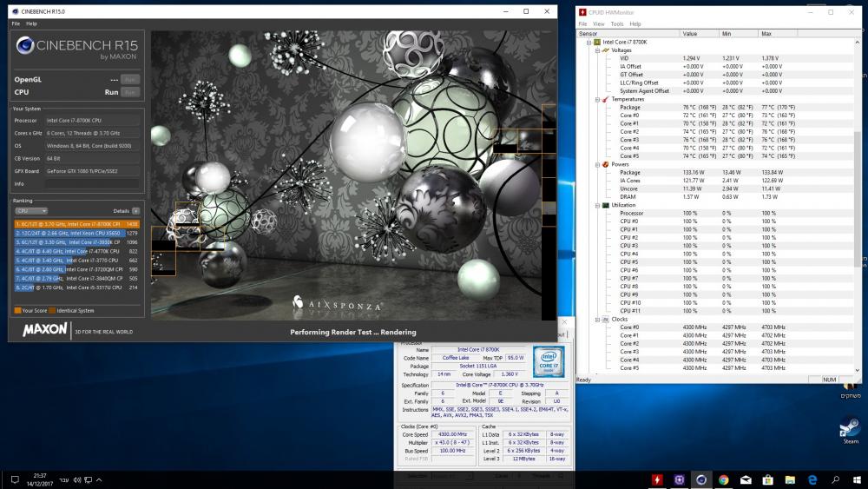
Task: Open the Action Center notification icon
Action: point(15,479)
